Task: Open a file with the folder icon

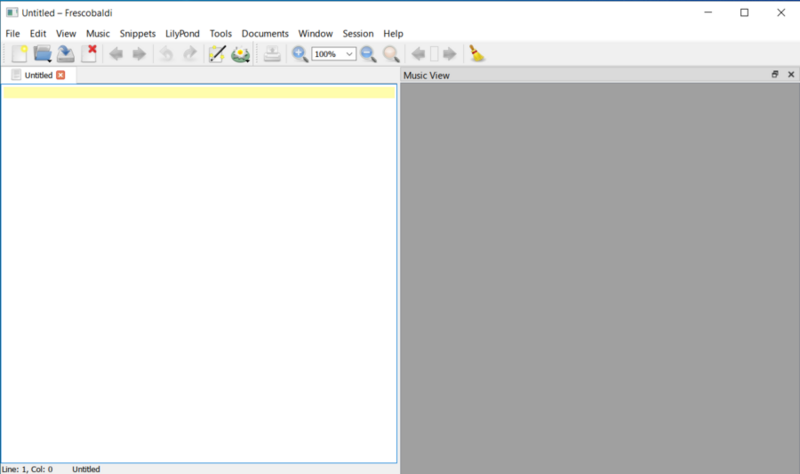Action: 42,54
